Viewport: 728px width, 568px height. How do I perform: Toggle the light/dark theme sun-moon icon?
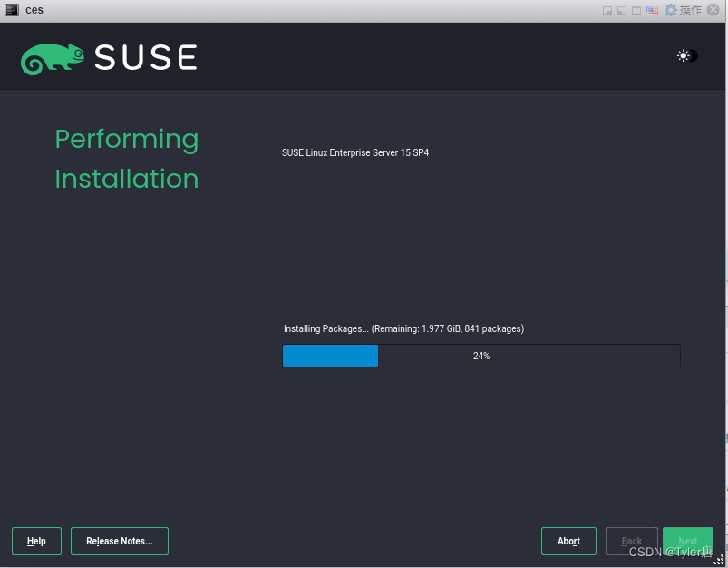coord(685,55)
